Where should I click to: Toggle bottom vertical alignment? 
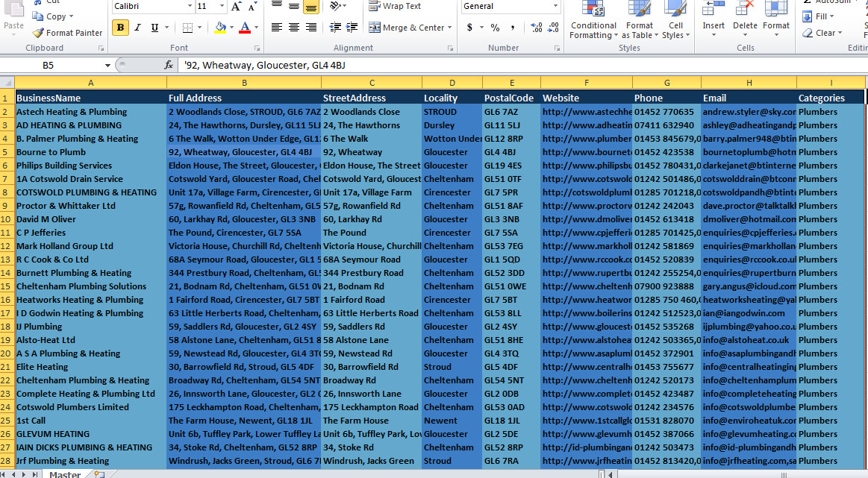coord(311,7)
